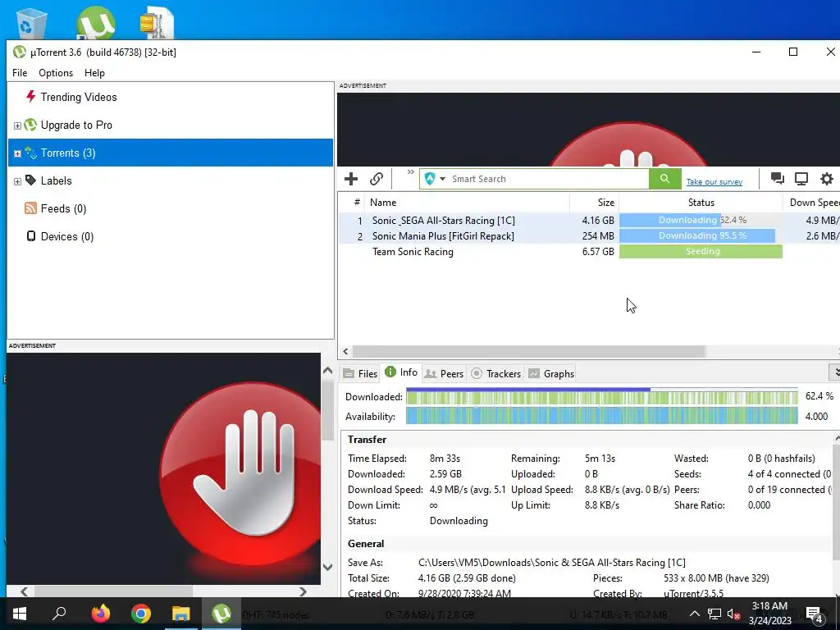Screen dimensions: 840x630
Task: Sort by the Status column header
Action: (x=701, y=203)
